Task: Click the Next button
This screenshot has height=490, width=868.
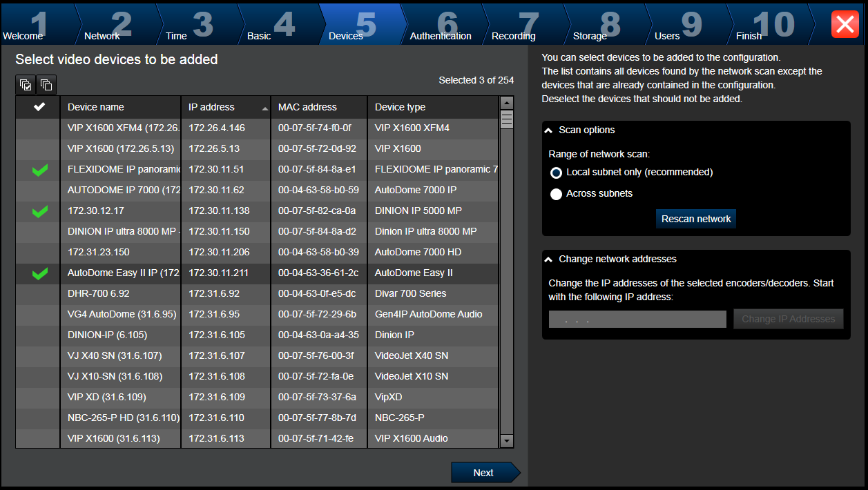Action: [485, 473]
